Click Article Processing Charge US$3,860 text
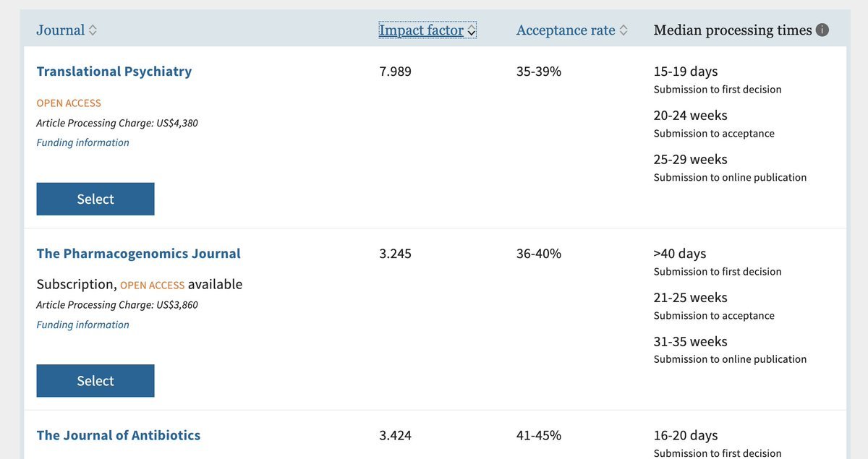 tap(117, 305)
